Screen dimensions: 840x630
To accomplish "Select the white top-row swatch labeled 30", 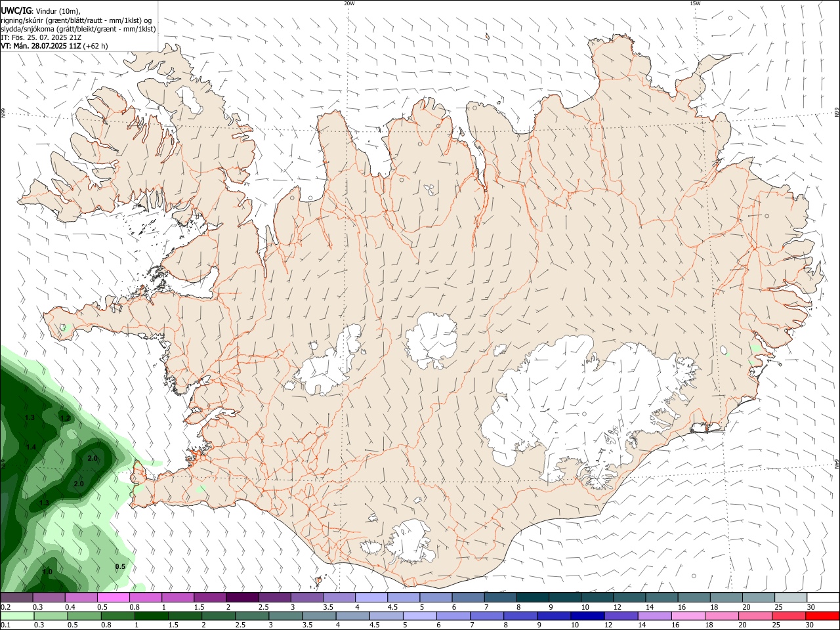I will pos(822,598).
